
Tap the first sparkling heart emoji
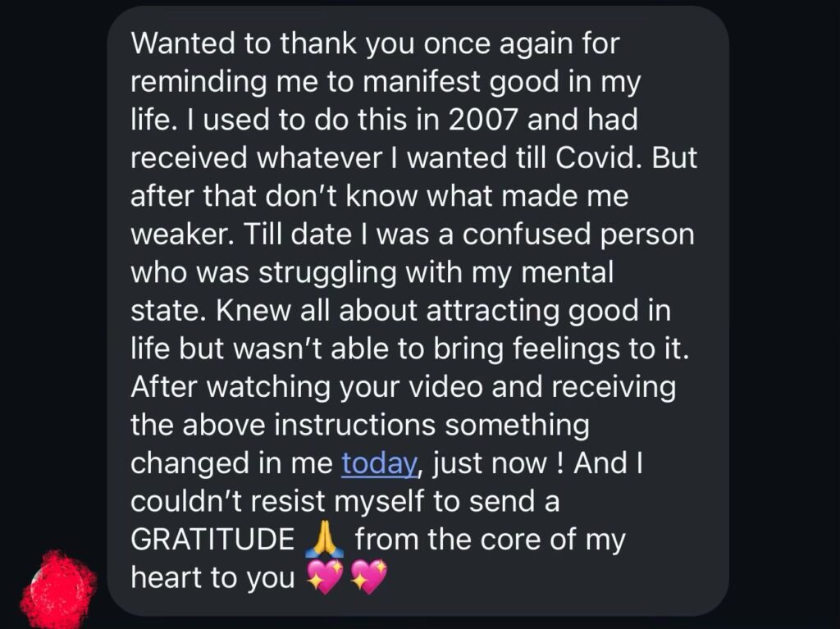click(x=325, y=580)
